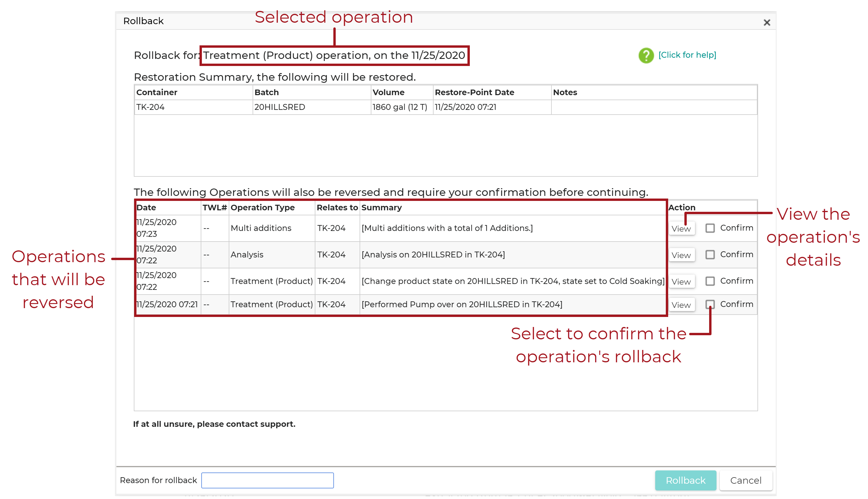Click the Summary column header

point(513,208)
